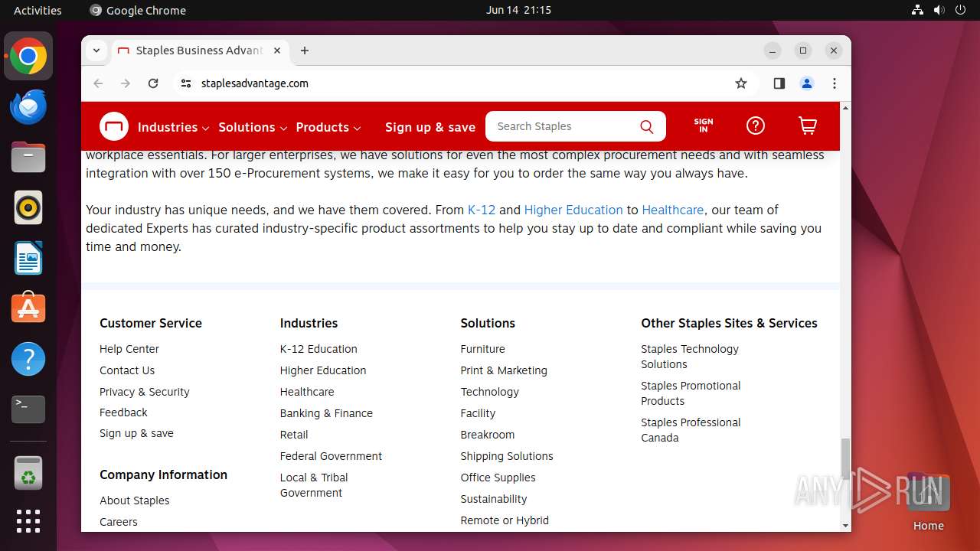The height and width of the screenshot is (551, 980).
Task: Open the Chrome profile avatar
Action: 807,83
